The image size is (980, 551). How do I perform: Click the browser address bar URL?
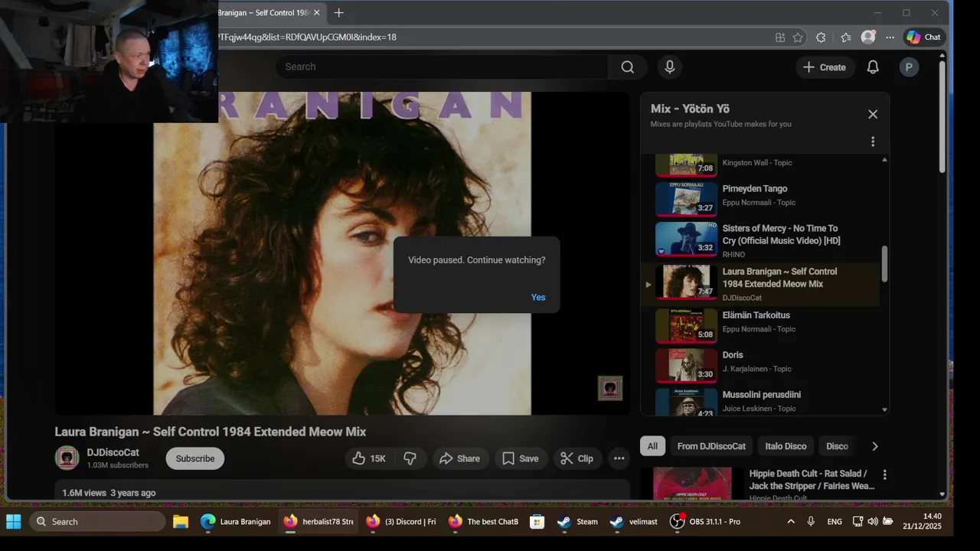[307, 37]
